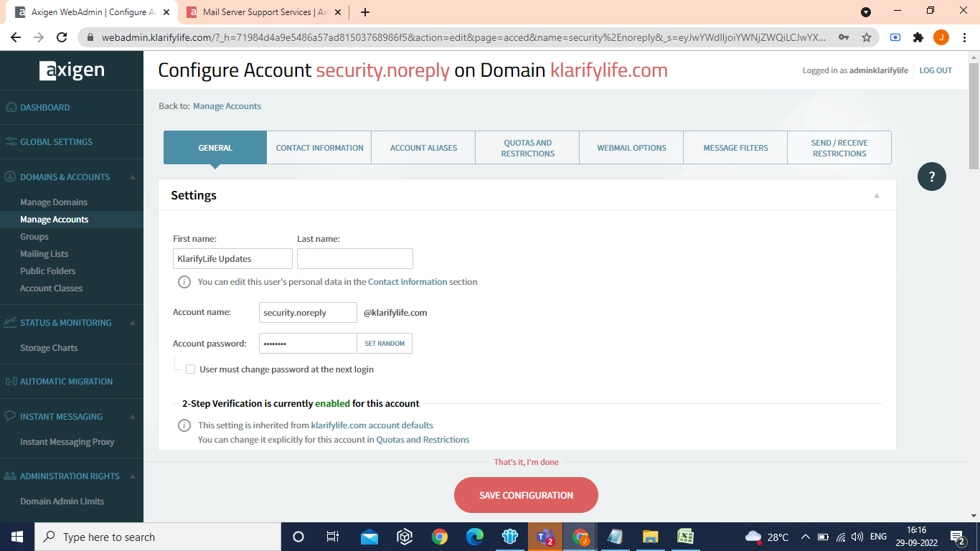Open Message Filters tab
The height and width of the screenshot is (551, 980).
[735, 148]
